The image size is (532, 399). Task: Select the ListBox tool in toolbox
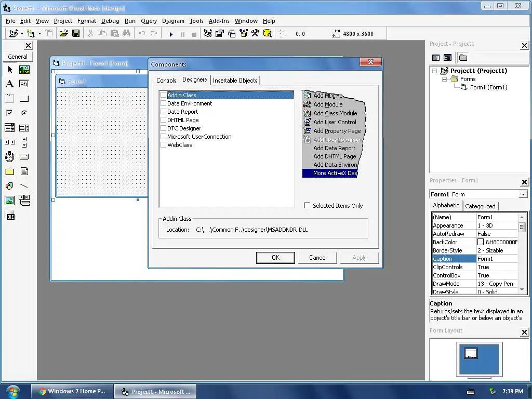(24, 128)
